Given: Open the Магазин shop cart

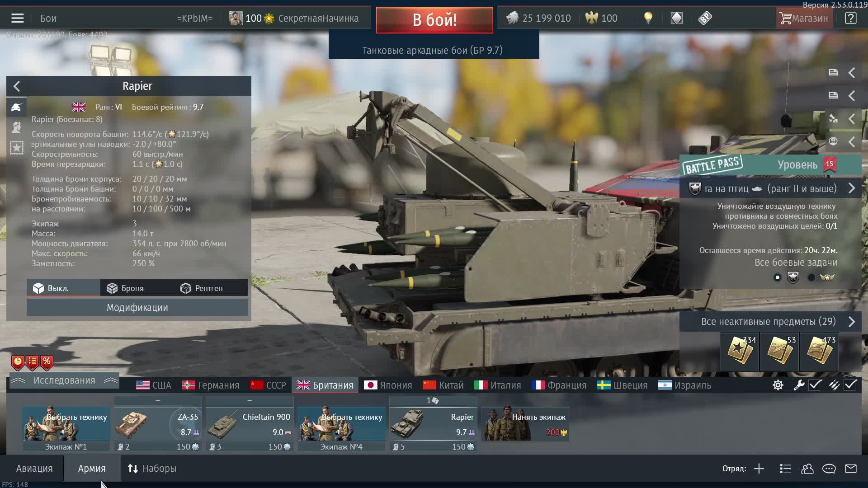Looking at the screenshot, I should (804, 18).
